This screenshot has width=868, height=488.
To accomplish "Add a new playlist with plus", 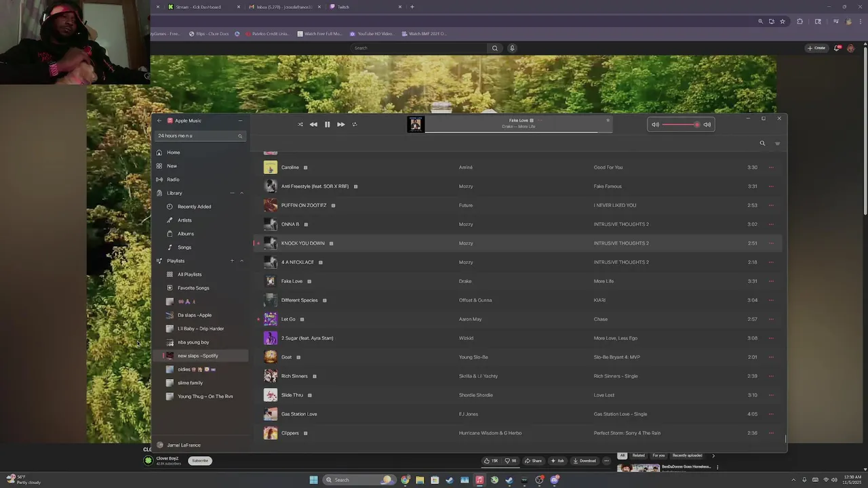I will [232, 261].
